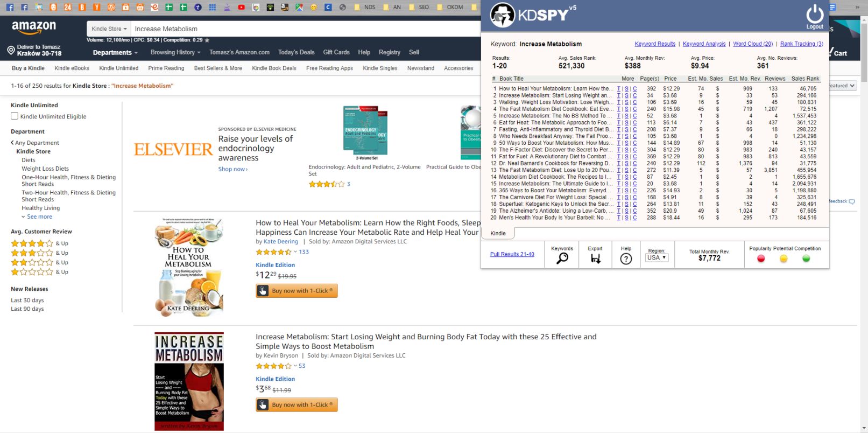Open the yellow smiley bookmark icon
Image resolution: width=868 pixels, height=433 pixels.
[314, 7]
